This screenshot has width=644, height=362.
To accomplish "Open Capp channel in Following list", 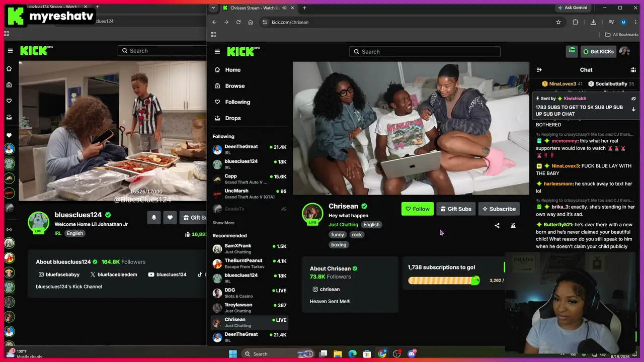I will click(x=250, y=179).
